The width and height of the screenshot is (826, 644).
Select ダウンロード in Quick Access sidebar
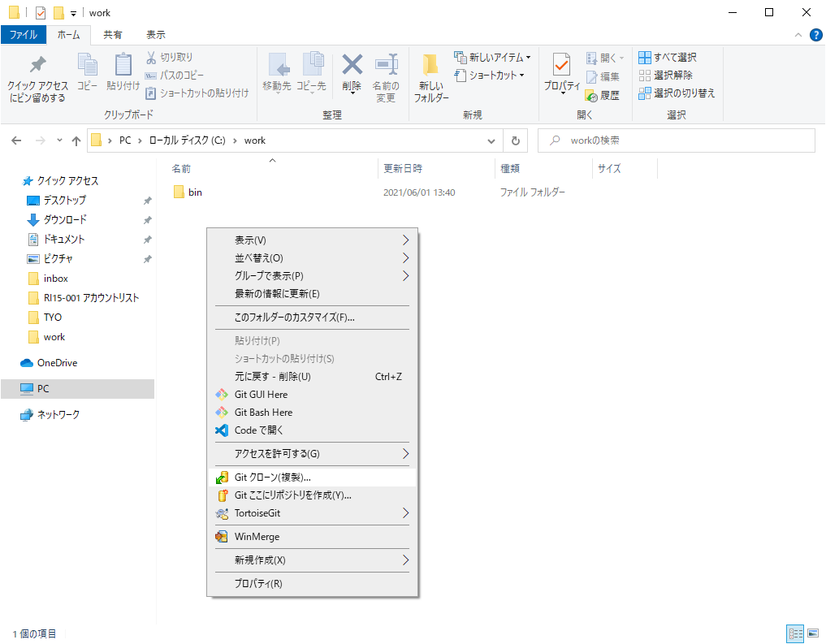point(65,220)
